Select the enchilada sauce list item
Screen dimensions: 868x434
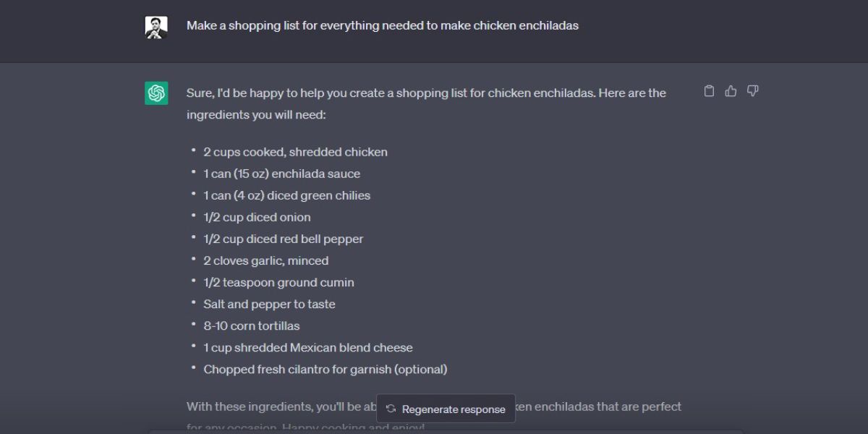(x=281, y=174)
